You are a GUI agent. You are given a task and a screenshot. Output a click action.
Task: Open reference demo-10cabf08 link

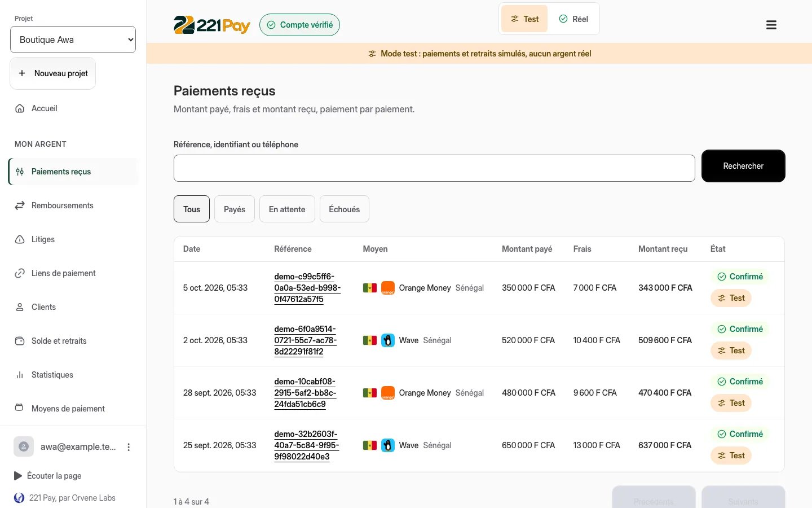click(305, 393)
